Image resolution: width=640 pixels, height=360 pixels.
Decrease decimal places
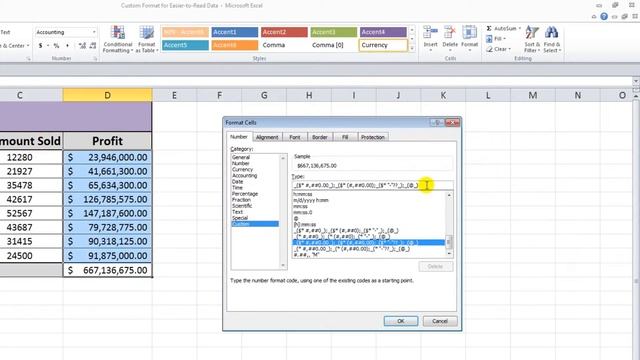93,46
